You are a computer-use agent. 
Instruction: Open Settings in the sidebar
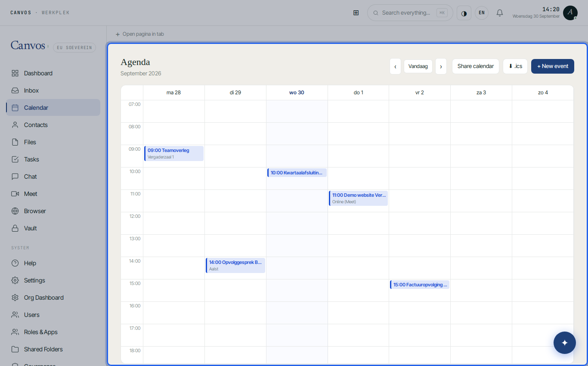point(53,280)
